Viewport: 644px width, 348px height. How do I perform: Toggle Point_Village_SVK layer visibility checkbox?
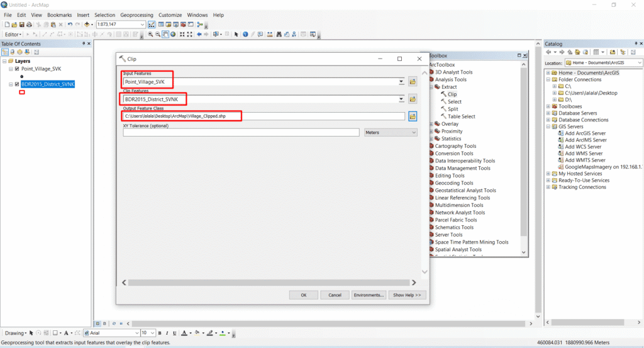point(17,69)
